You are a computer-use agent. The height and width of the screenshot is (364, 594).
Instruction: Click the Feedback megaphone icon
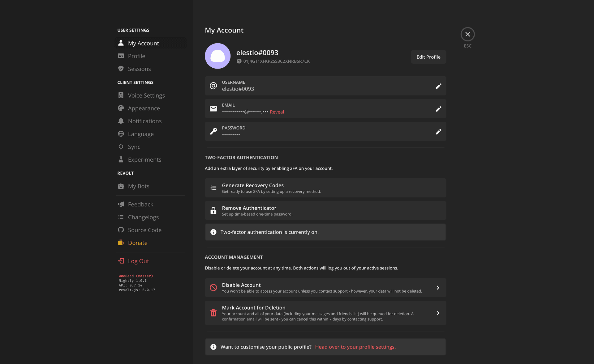[x=121, y=204]
